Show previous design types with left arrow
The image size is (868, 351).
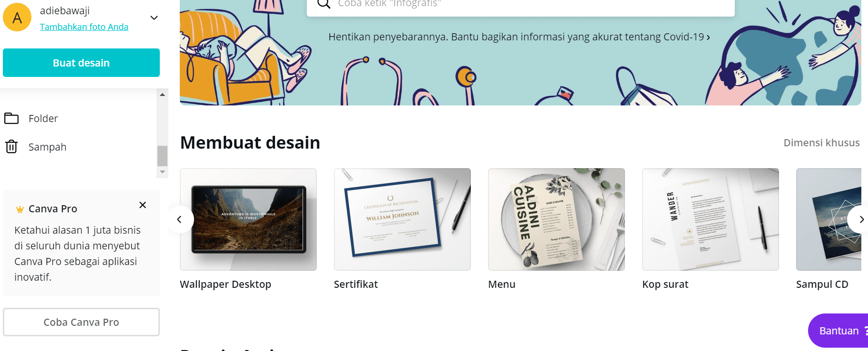[x=179, y=219]
